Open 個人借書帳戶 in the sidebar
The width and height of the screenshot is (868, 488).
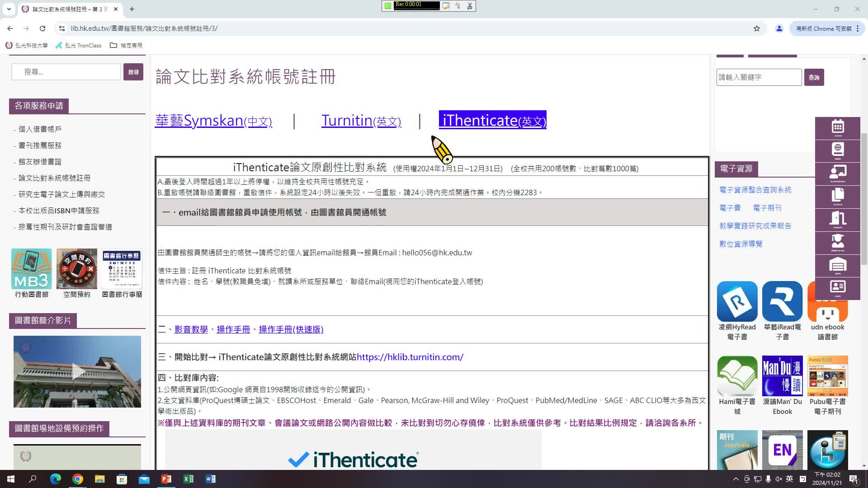click(40, 129)
